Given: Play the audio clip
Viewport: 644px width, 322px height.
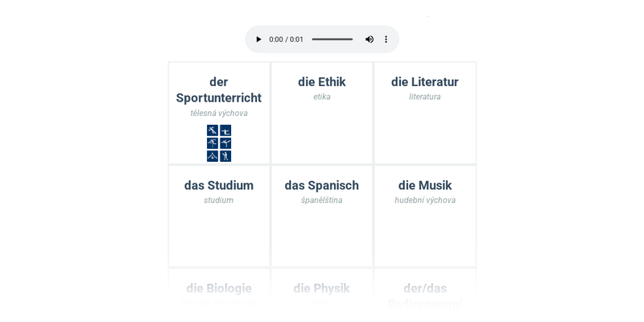Looking at the screenshot, I should point(258,39).
